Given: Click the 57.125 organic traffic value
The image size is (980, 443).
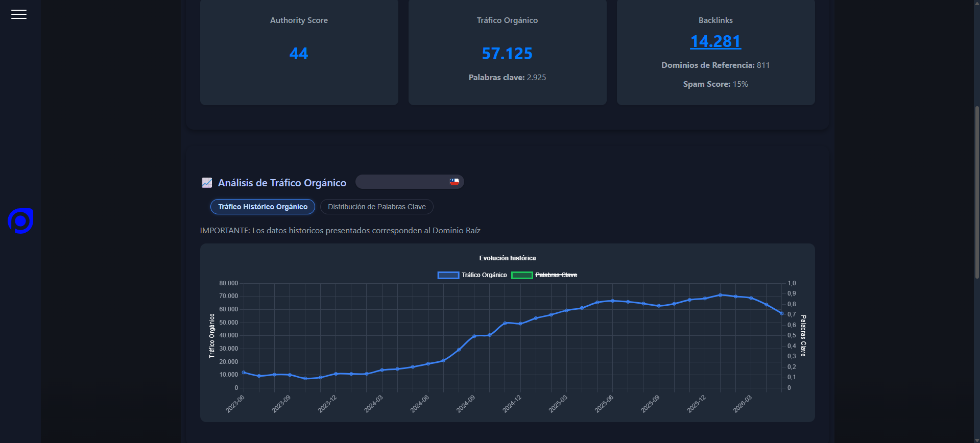Looking at the screenshot, I should 507,54.
